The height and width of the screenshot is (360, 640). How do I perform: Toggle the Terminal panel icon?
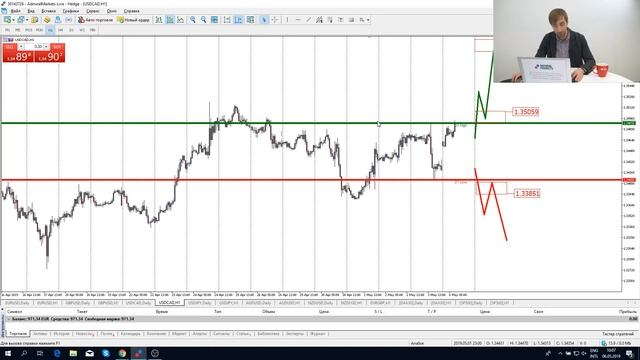(58, 20)
